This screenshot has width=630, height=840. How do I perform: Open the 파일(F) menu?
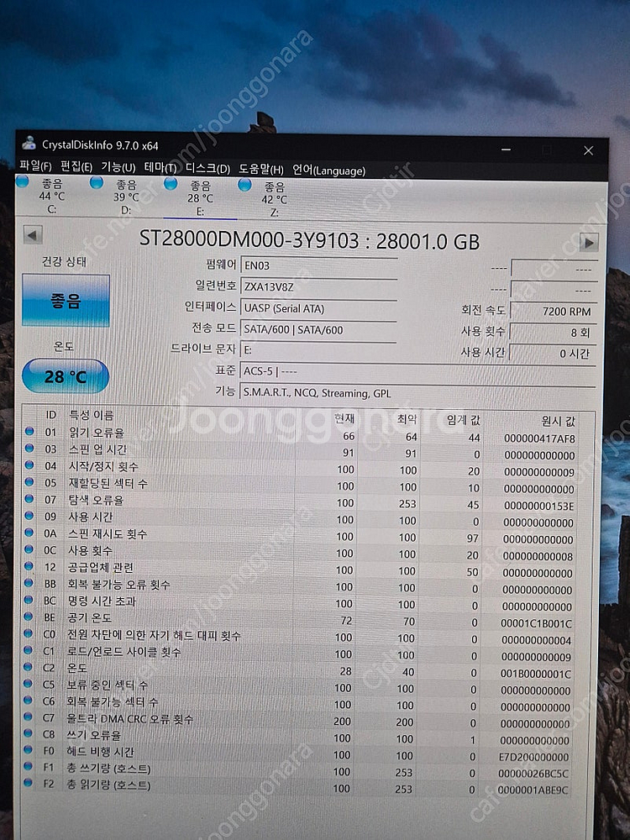pos(35,165)
